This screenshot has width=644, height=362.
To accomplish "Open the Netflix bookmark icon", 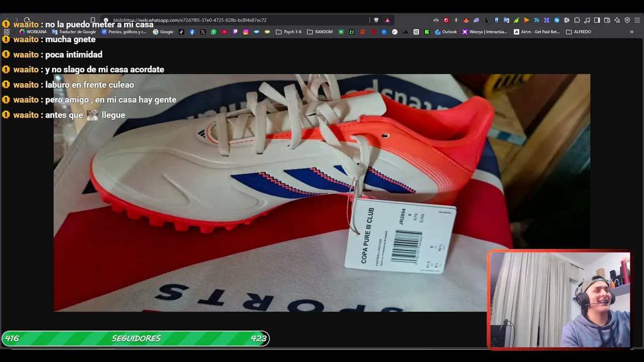I will tap(373, 32).
